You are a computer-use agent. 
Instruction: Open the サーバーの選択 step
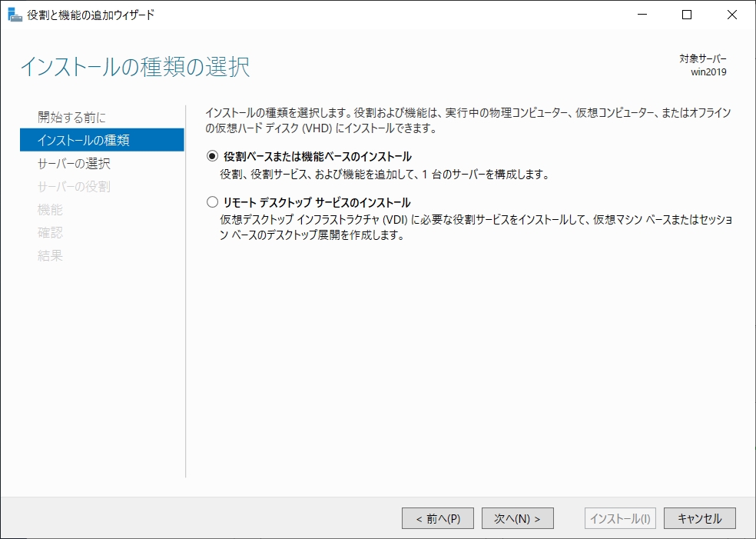(x=74, y=163)
